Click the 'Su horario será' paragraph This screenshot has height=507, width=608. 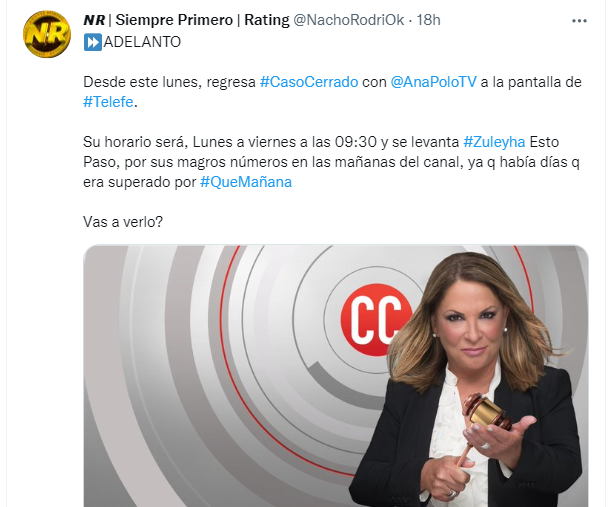tap(331, 162)
